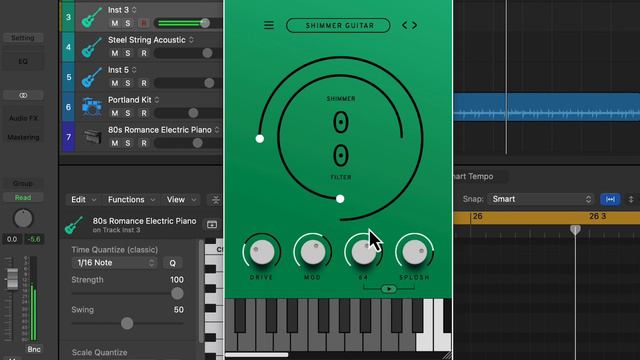Click the Drive knob in the plugin
640x360 pixels.
click(262, 252)
